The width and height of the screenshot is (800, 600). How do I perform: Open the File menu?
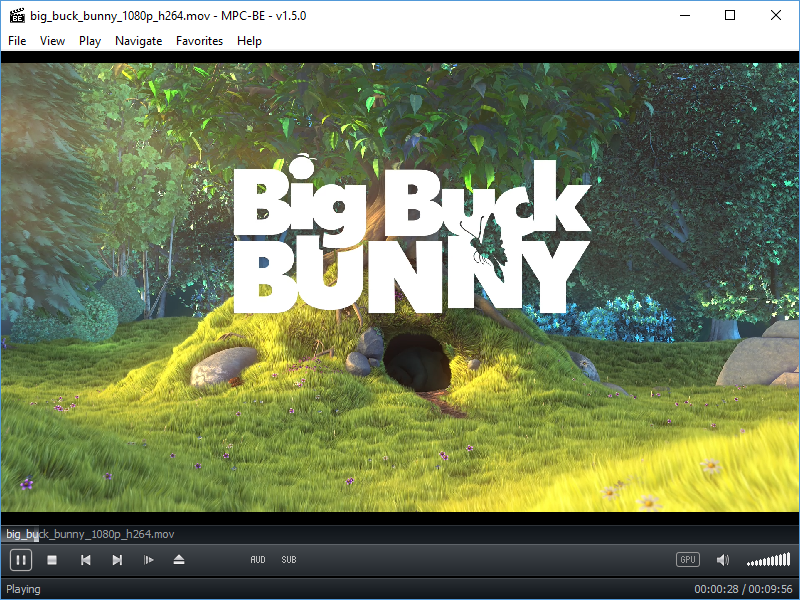(x=16, y=41)
